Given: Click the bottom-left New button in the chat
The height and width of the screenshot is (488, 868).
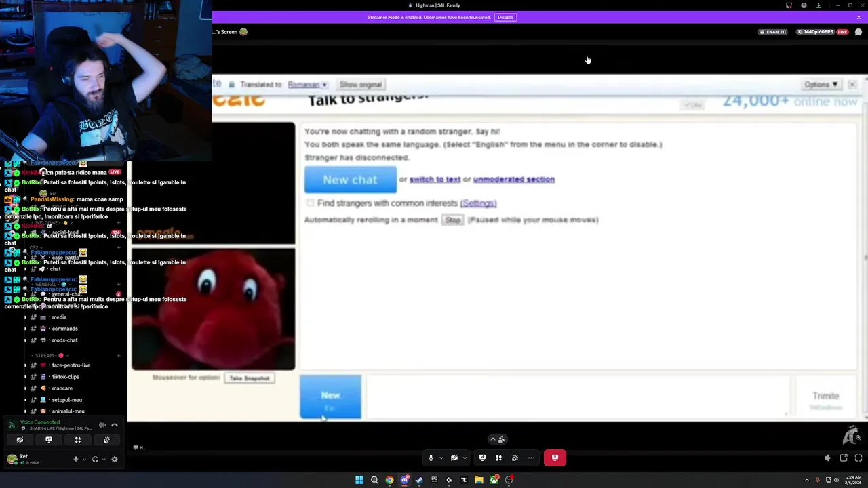Looking at the screenshot, I should (330, 397).
